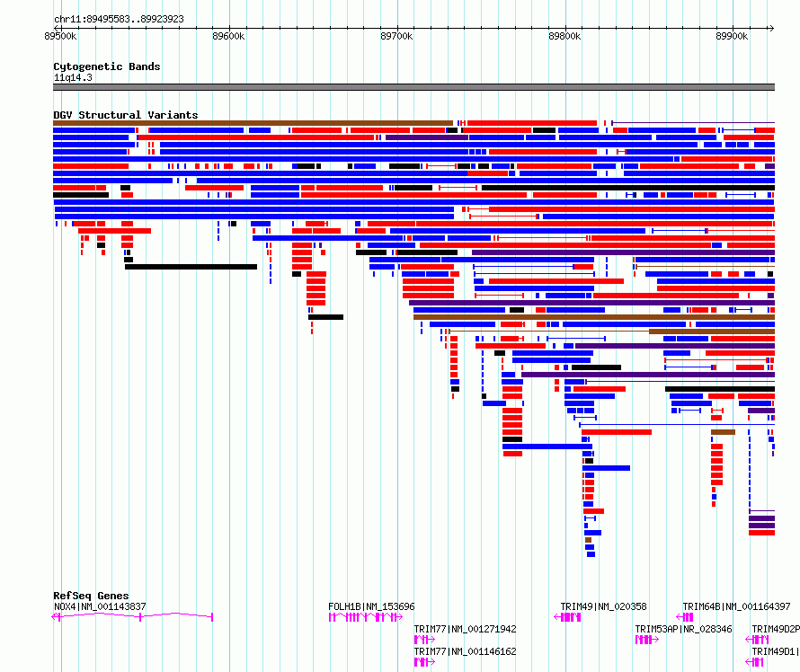Select the DGV Structural Variants track title

126,115
